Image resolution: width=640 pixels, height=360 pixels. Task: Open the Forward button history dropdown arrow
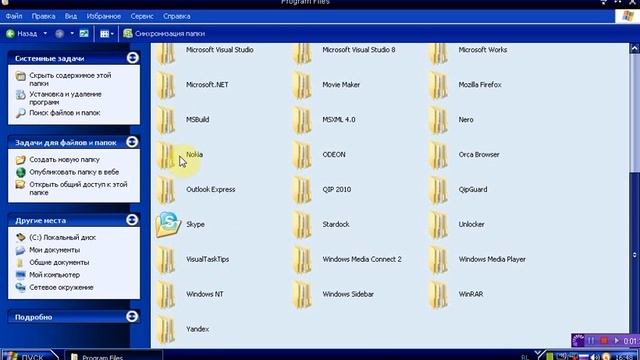(x=72, y=33)
